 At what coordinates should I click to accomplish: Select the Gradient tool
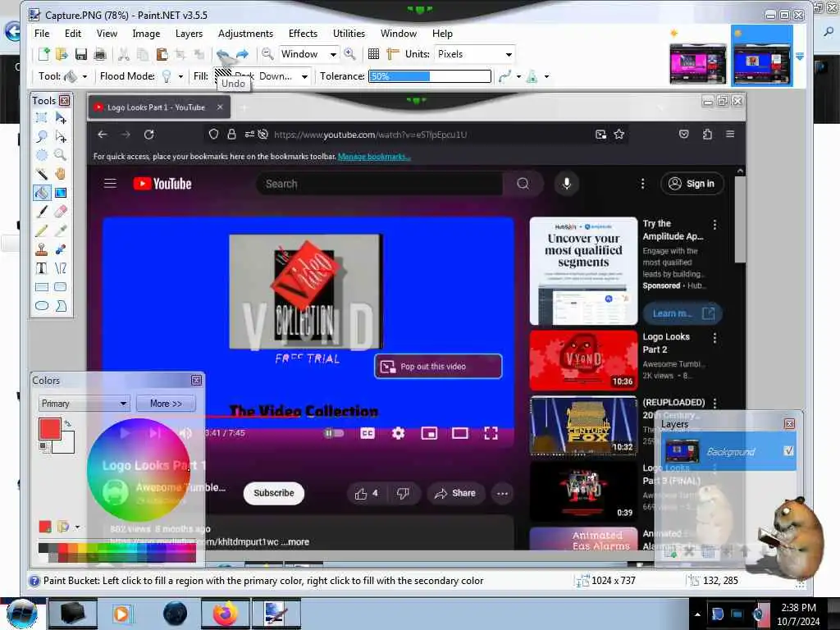61,193
